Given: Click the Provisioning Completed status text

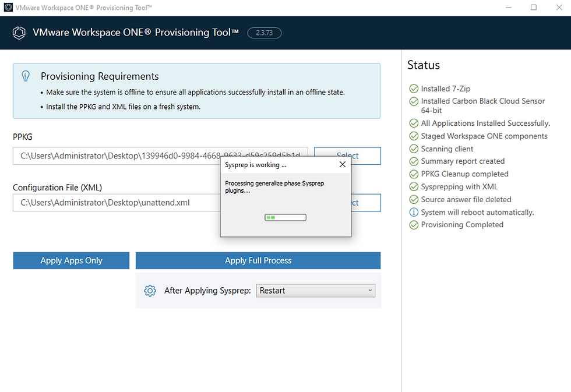Looking at the screenshot, I should [x=462, y=225].
